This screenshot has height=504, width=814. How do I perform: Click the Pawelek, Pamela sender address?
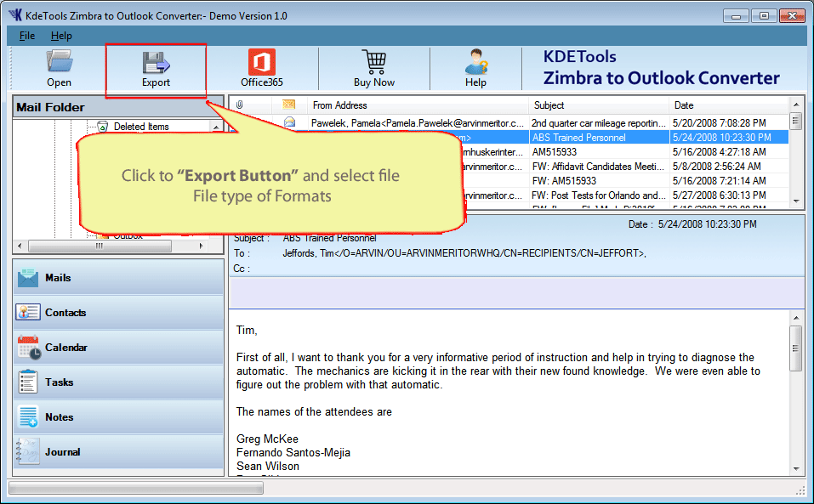tap(418, 123)
